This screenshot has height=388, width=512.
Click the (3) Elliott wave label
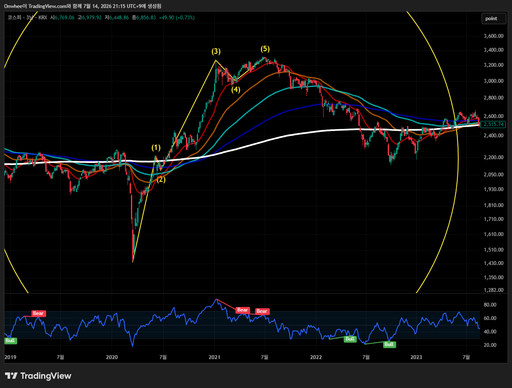(x=216, y=51)
